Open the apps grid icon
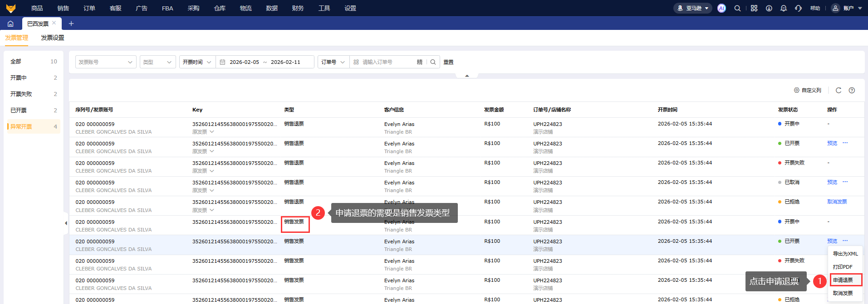This screenshot has height=304, width=868. coord(754,8)
